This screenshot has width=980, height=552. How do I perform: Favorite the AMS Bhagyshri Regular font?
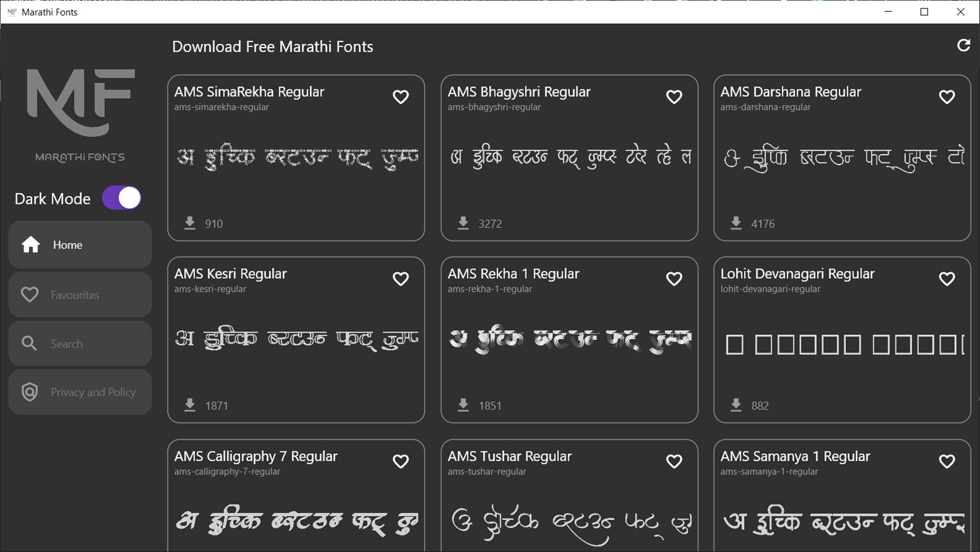pos(673,97)
